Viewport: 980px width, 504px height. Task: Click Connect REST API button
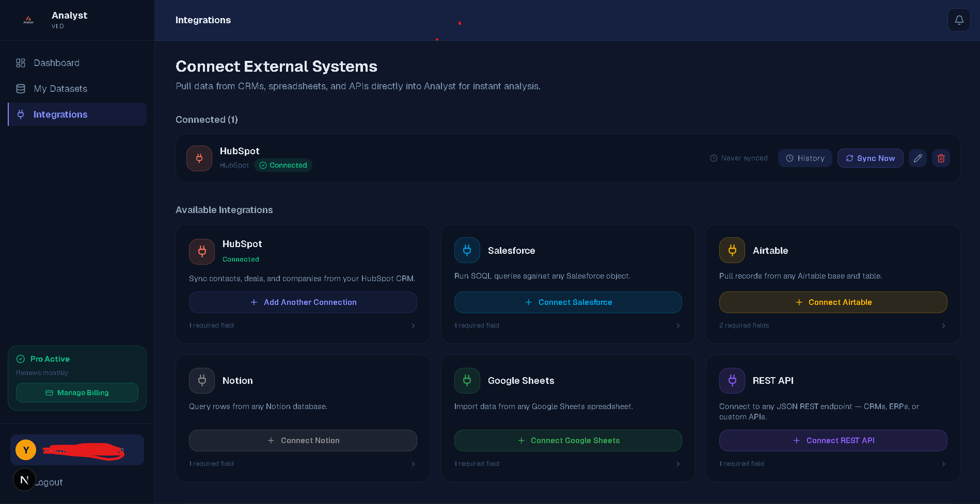833,441
